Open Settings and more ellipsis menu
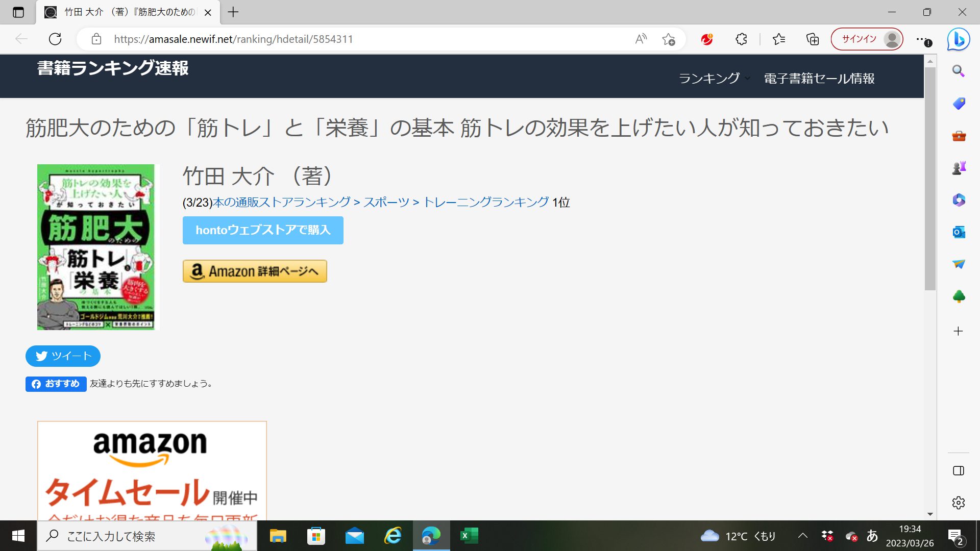The width and height of the screenshot is (980, 551). click(x=921, y=39)
